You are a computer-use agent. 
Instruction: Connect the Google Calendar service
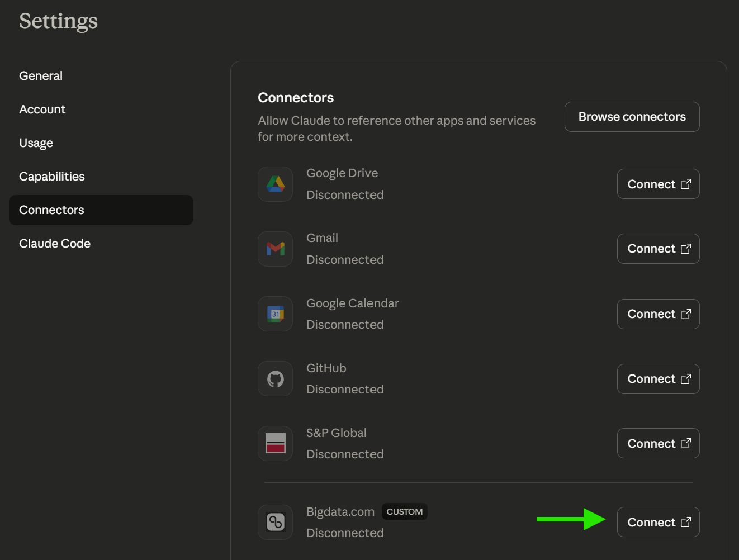point(659,314)
